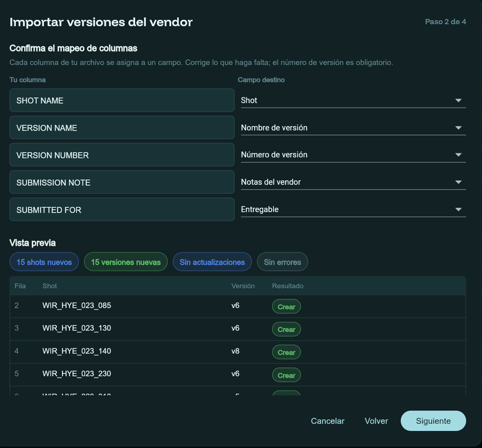Screen dimensions: 482x448
Task: Select the 15 versiones nuevas chip
Action: [x=126, y=262]
